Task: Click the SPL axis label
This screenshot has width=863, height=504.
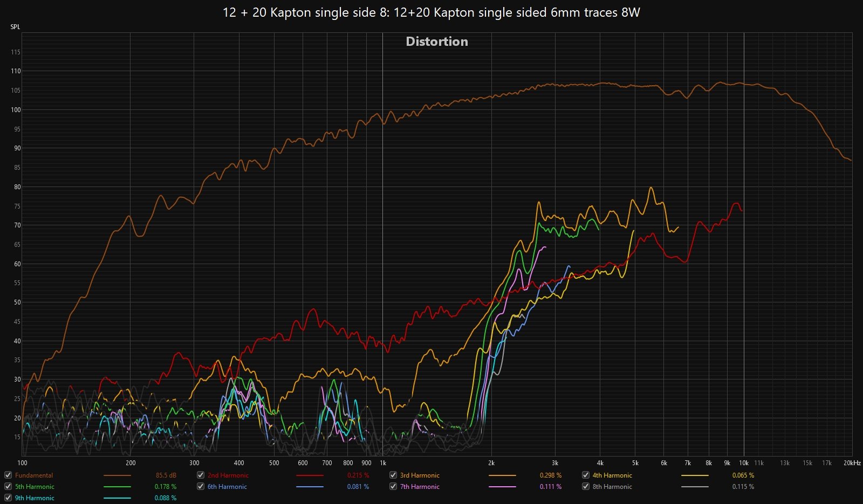Action: pos(15,27)
